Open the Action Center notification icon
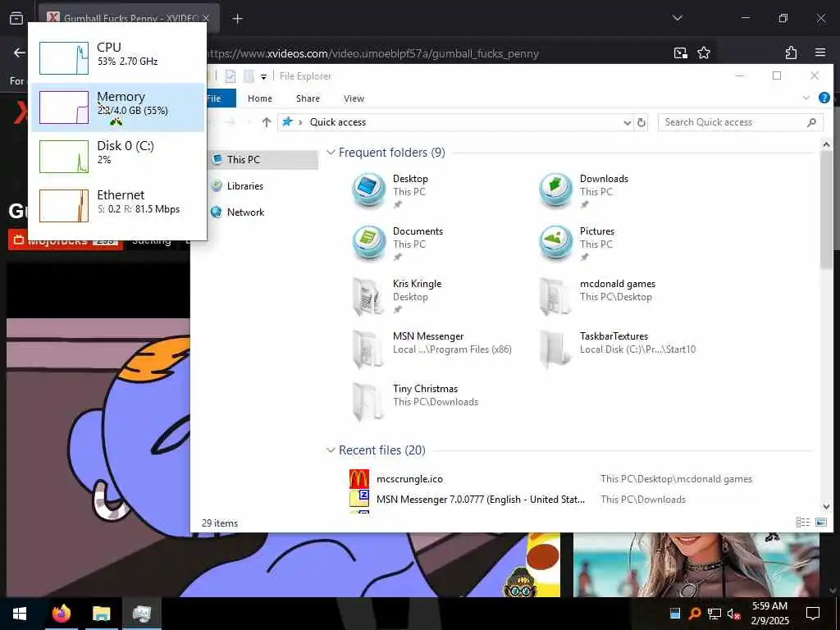Image resolution: width=840 pixels, height=630 pixels. click(x=813, y=614)
